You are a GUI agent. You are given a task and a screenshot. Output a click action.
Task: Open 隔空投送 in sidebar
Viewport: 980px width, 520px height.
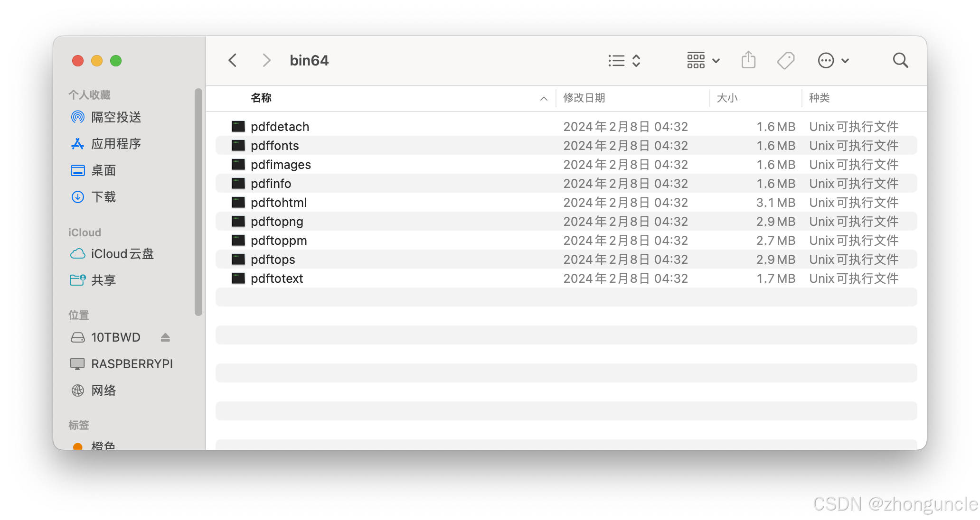[116, 117]
